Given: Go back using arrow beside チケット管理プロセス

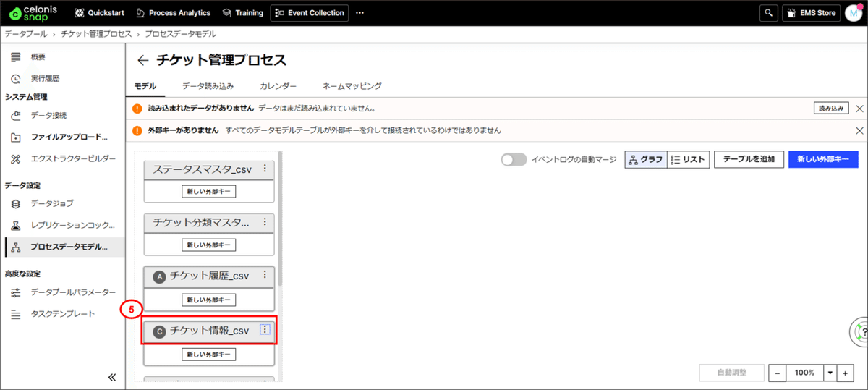Looking at the screenshot, I should pos(143,60).
